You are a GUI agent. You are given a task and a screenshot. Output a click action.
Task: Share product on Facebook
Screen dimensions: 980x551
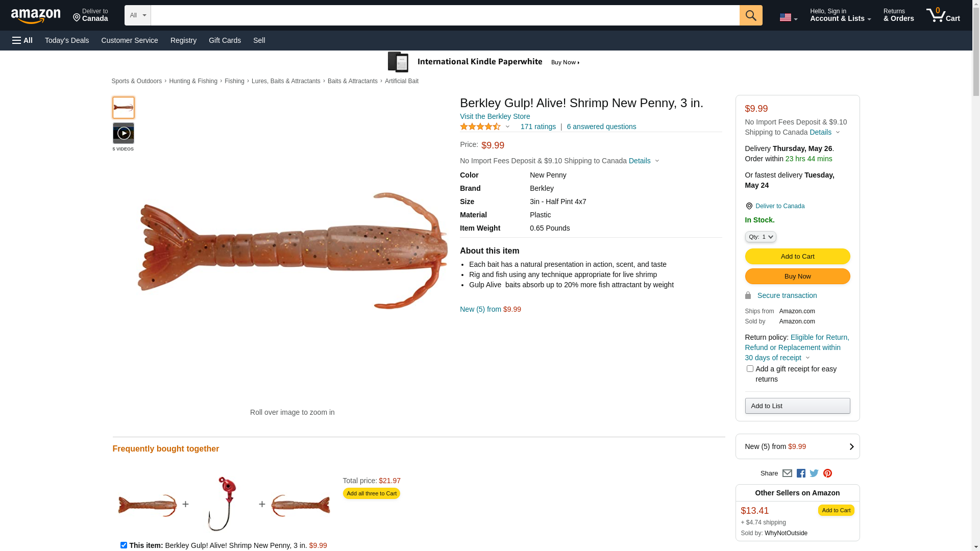801,473
